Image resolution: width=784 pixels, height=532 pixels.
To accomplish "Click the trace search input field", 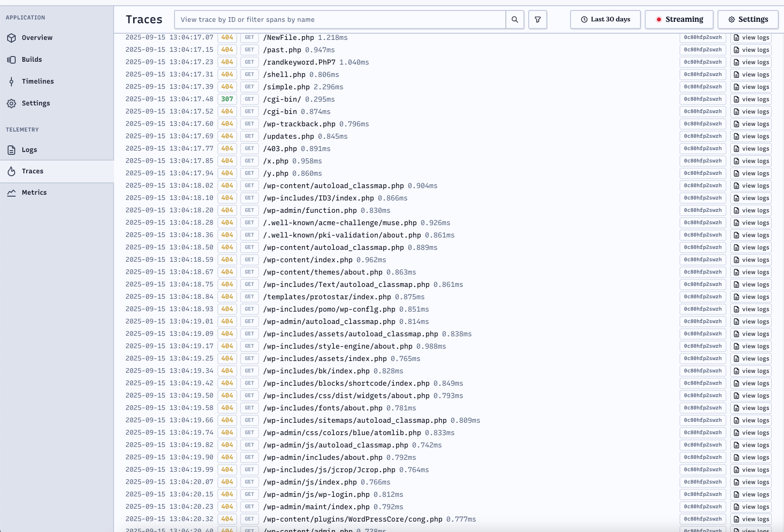I will 340,19.
